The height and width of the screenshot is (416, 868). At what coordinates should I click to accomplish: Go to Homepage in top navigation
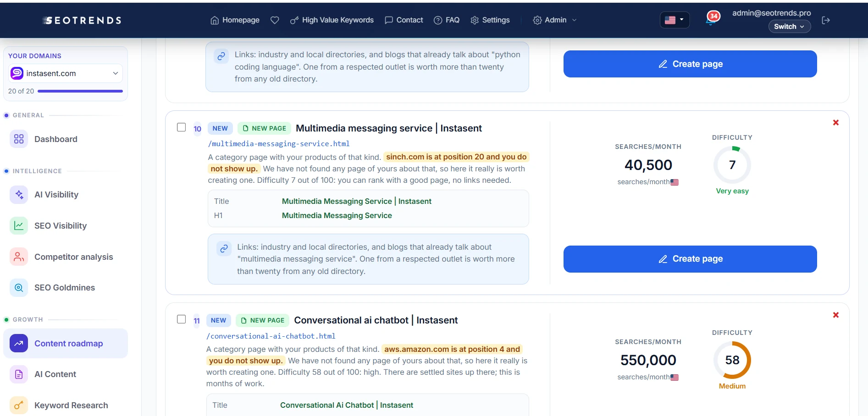[x=235, y=20]
